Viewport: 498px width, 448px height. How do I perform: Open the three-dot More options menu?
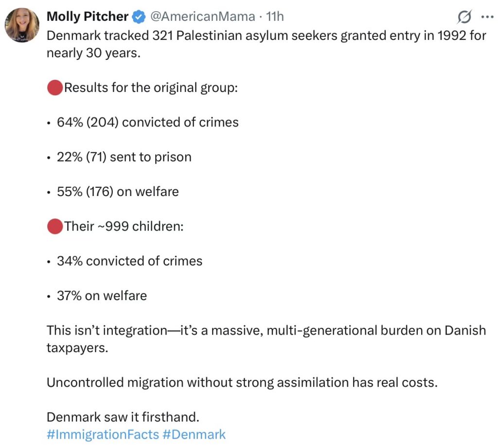tap(487, 17)
